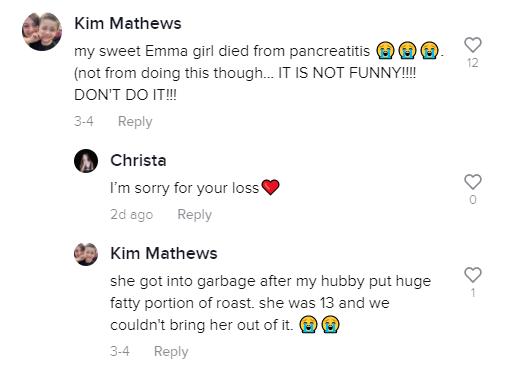Open Kim Mathews' small avatar in reply thread
The image size is (511, 371).
(x=86, y=254)
